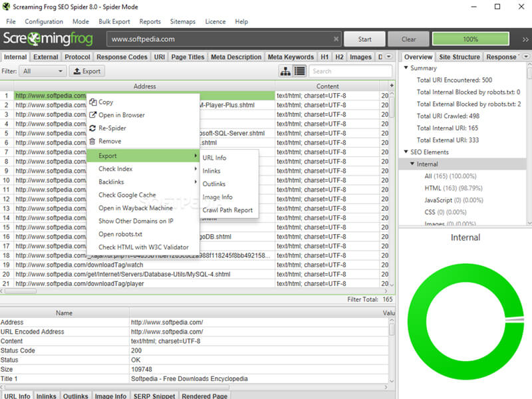This screenshot has width=532, height=399.
Task: Open the Licence menu
Action: pos(215,22)
